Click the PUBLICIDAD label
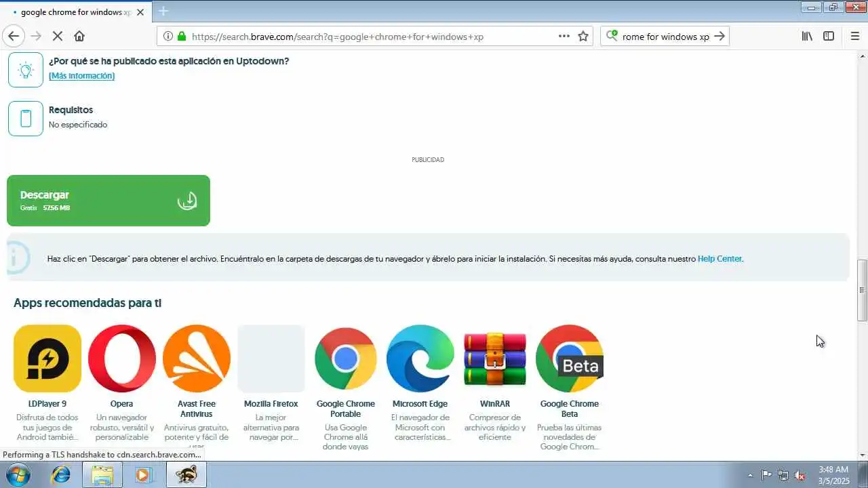The width and height of the screenshot is (868, 488). pos(428,160)
